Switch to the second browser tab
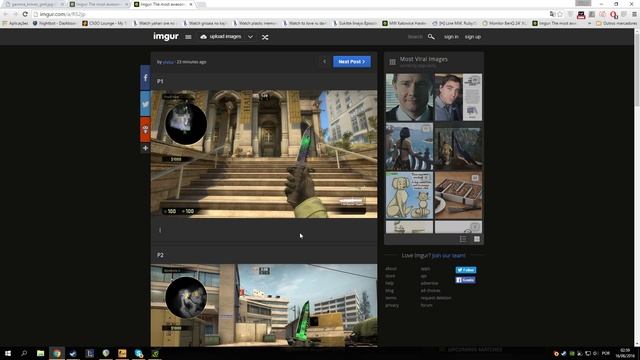The height and width of the screenshot is (360, 640). (98, 4)
